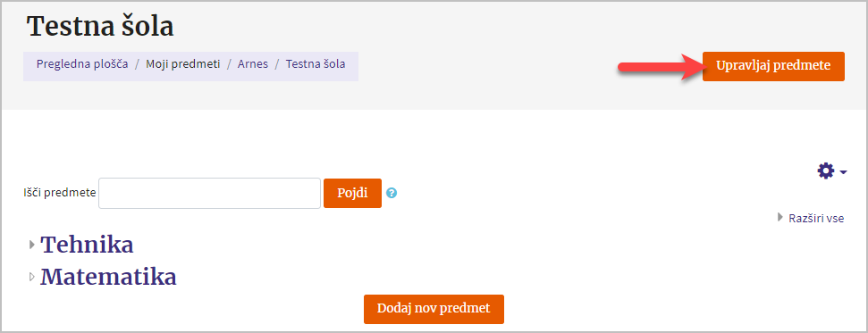Open the Matematika category link
The width and height of the screenshot is (868, 333).
click(108, 276)
